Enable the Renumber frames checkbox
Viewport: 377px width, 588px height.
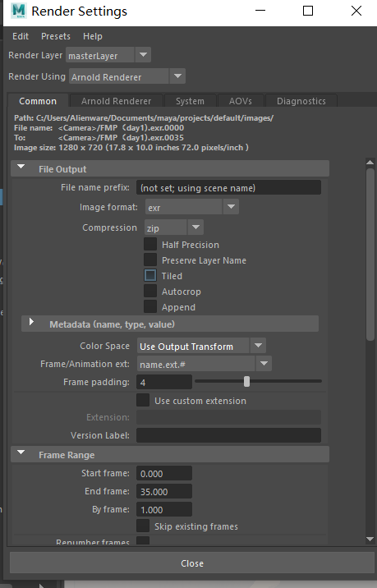(143, 540)
